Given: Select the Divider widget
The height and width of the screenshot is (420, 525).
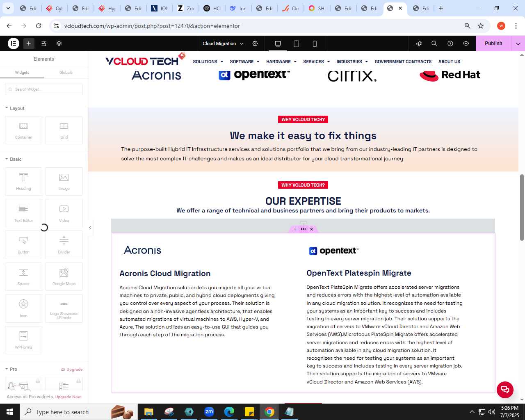Looking at the screenshot, I should [64, 245].
